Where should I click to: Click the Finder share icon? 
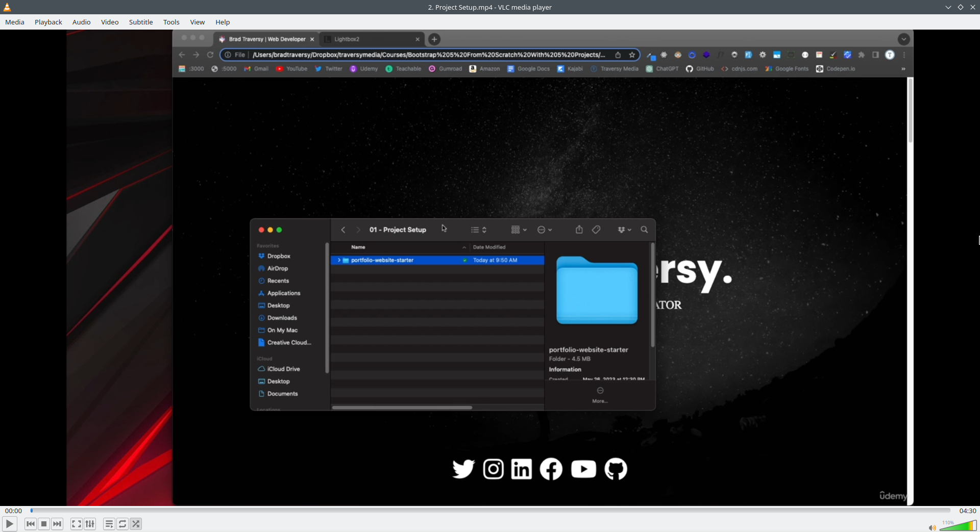(579, 230)
